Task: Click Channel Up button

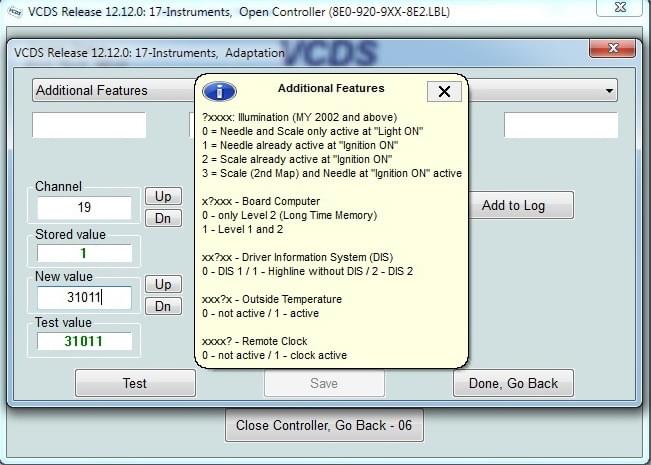Action: coord(163,196)
